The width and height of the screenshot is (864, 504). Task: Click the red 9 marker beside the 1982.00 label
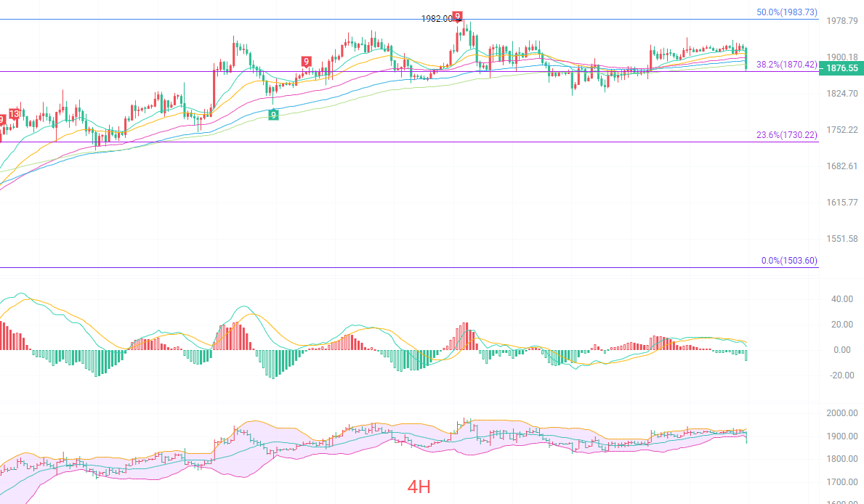click(457, 16)
